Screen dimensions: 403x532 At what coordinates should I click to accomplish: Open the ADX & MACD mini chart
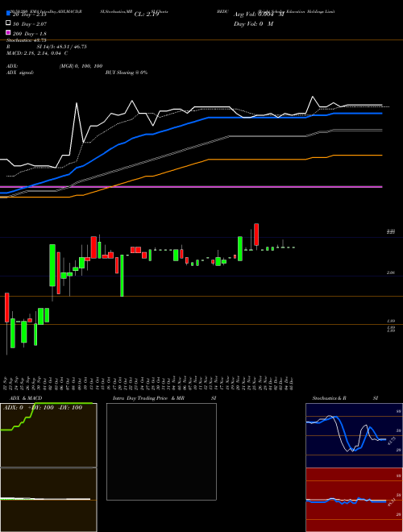click(x=48, y=435)
